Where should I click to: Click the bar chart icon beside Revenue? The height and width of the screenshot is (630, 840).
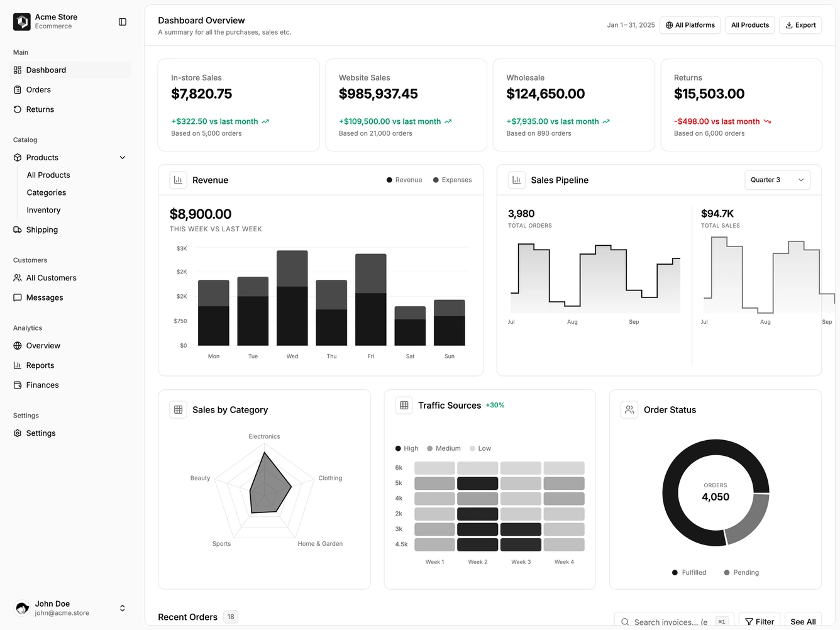[x=178, y=180]
